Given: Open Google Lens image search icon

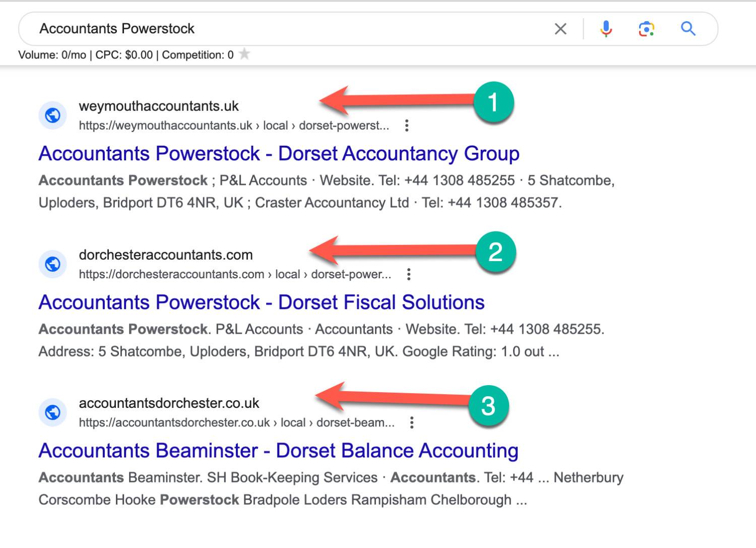Looking at the screenshot, I should coord(646,29).
